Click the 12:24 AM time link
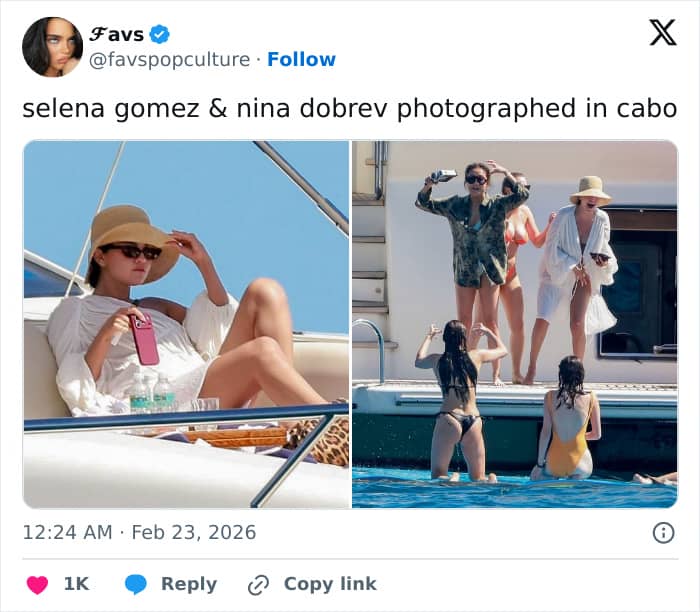700x612 pixels. (67, 533)
